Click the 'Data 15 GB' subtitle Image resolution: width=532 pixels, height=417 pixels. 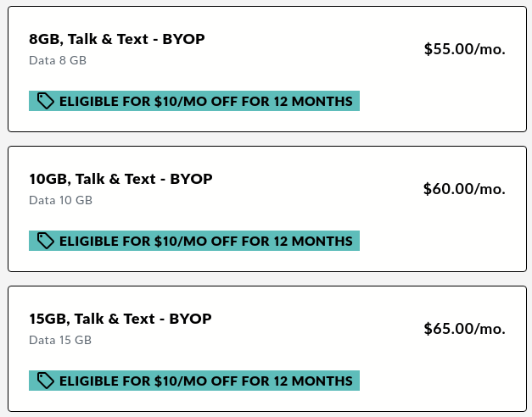[60, 340]
